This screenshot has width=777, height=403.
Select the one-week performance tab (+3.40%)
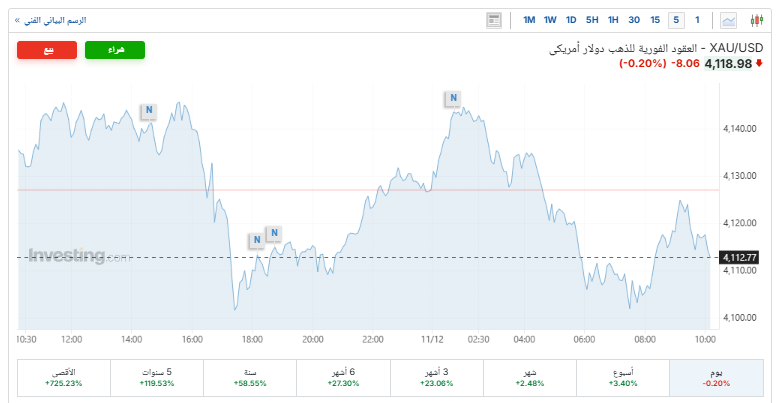[x=622, y=377]
